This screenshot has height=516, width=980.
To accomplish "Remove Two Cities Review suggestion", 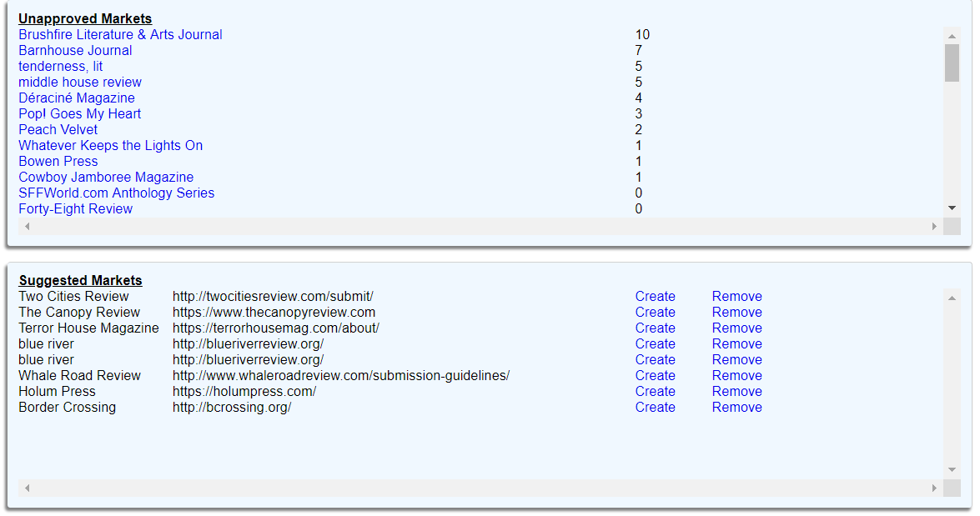I will tap(736, 297).
